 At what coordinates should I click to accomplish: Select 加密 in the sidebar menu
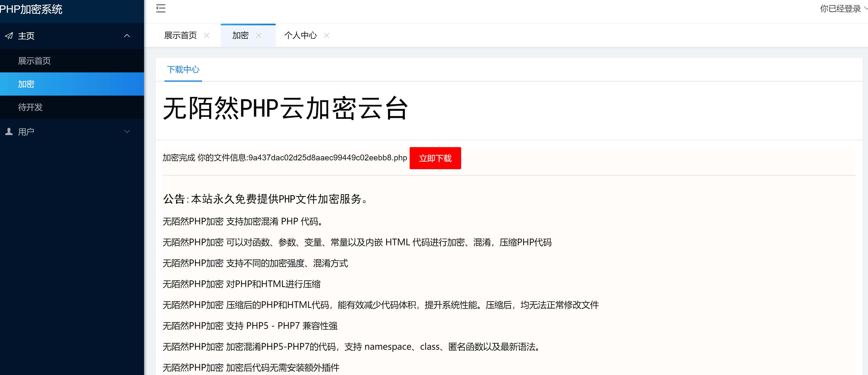(26, 84)
